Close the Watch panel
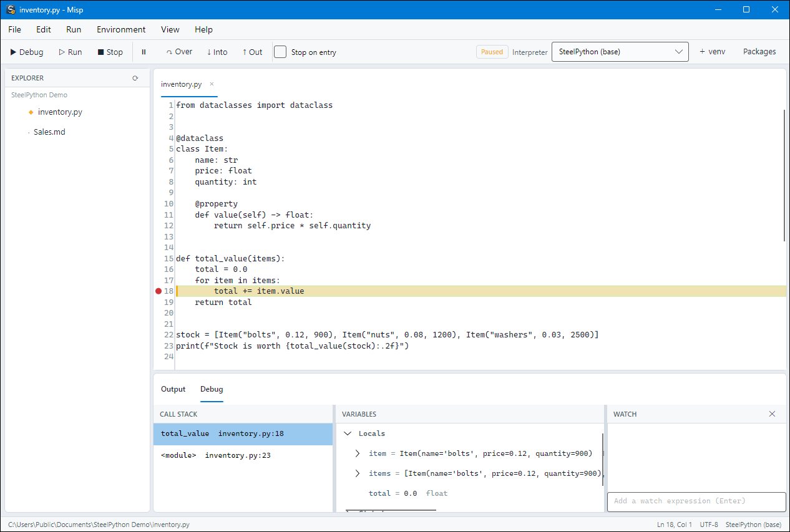This screenshot has width=790, height=532. click(x=772, y=414)
